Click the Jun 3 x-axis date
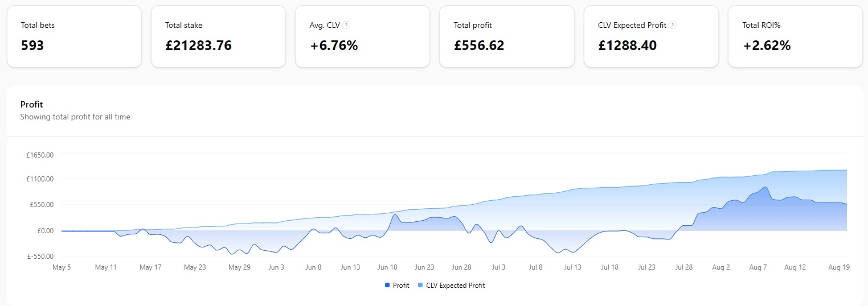This screenshot has height=306, width=868. (276, 267)
